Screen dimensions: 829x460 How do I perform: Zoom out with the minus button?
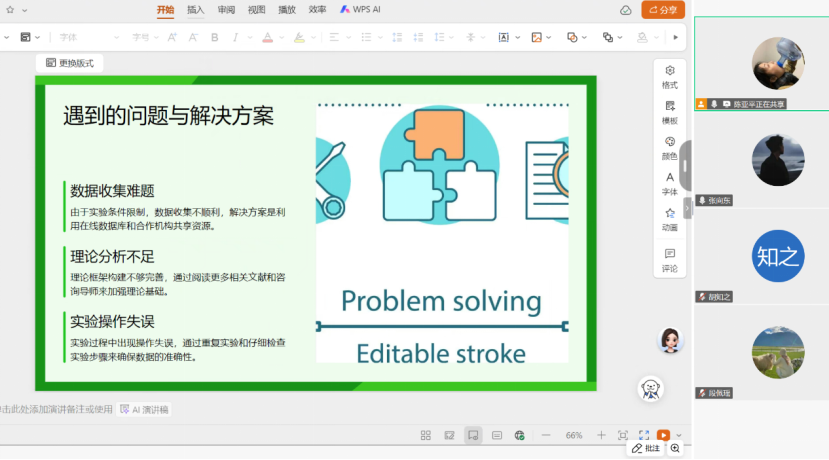(546, 435)
